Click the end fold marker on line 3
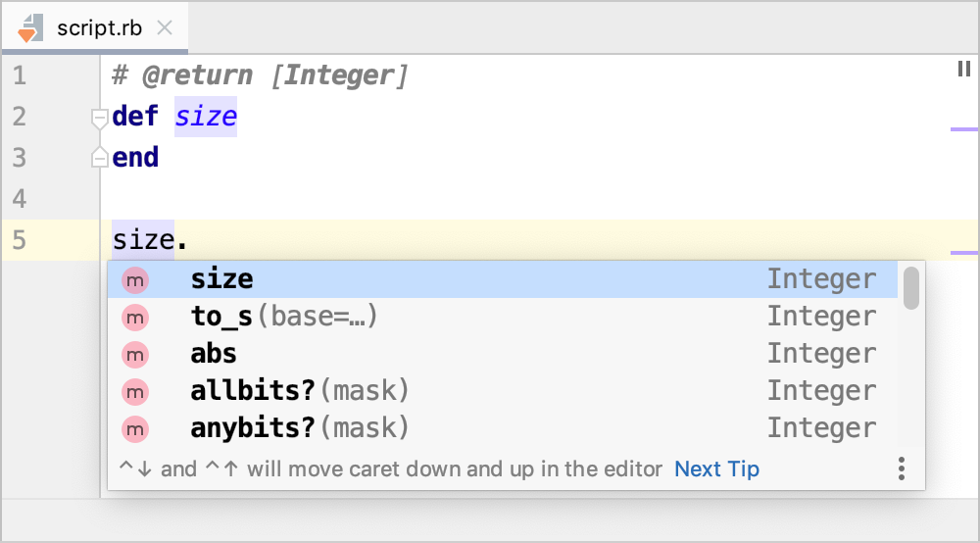 99,158
